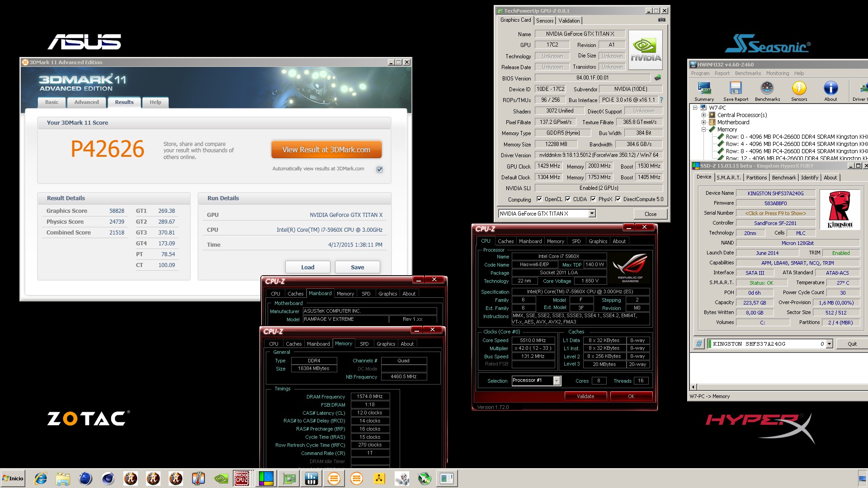Open the GPU selection dropdown in GPU-Z
This screenshot has height=488, width=868.
point(592,214)
